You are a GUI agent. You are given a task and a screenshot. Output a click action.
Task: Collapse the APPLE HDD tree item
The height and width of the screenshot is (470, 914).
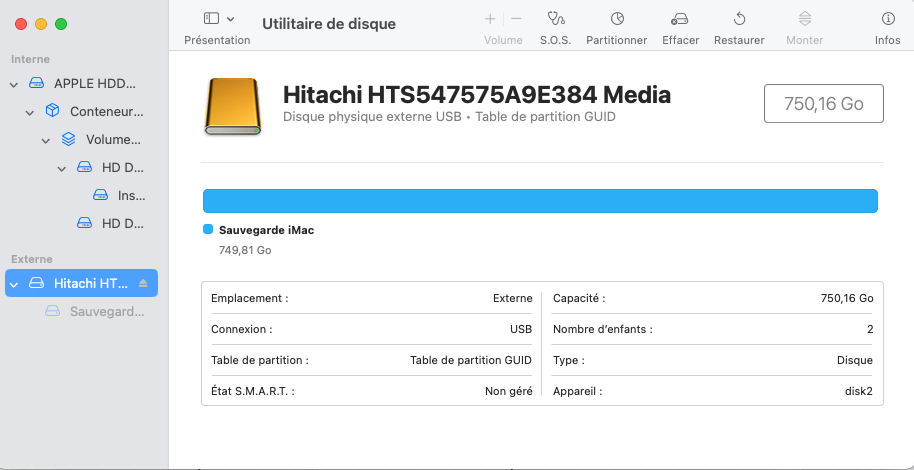pyautogui.click(x=14, y=84)
